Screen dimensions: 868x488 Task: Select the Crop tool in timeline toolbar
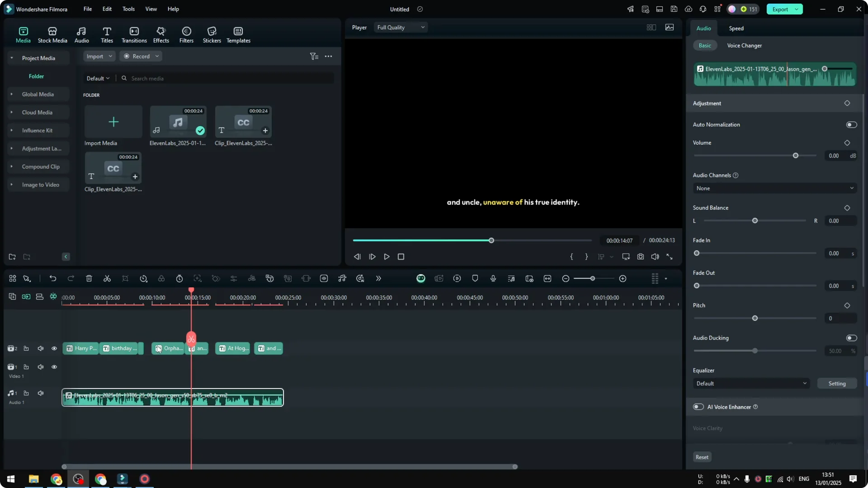pos(125,278)
